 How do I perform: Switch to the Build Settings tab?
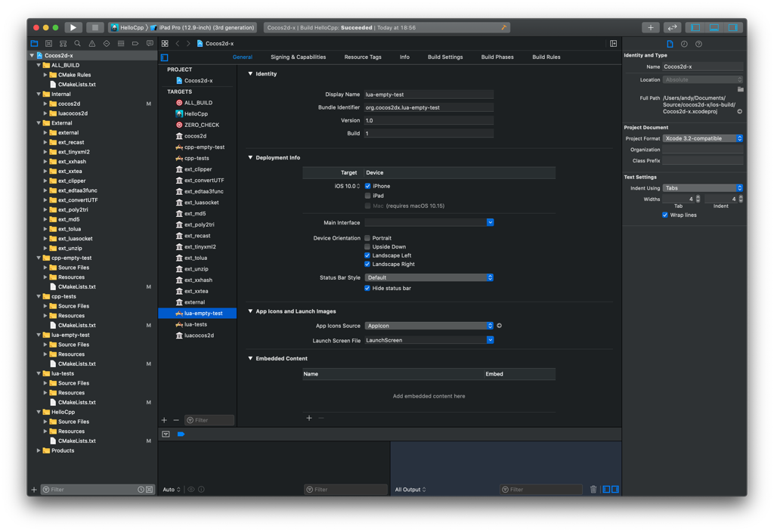click(x=444, y=57)
